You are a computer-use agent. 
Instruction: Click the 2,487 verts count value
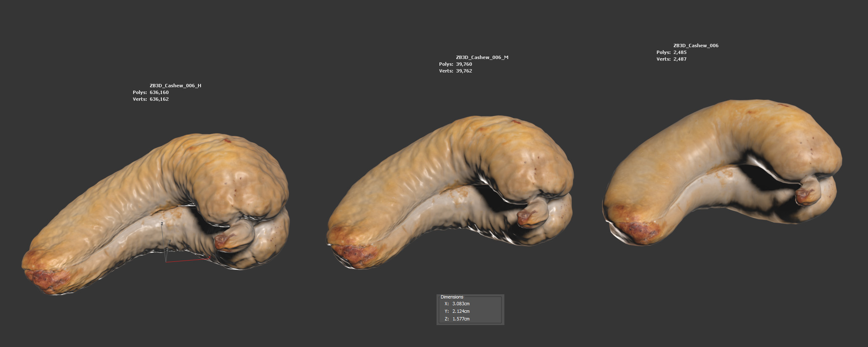pyautogui.click(x=680, y=59)
